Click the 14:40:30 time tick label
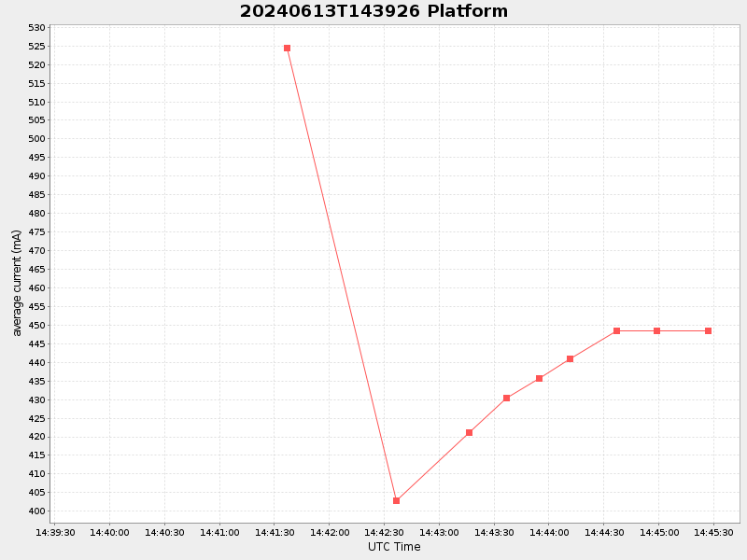 (164, 532)
